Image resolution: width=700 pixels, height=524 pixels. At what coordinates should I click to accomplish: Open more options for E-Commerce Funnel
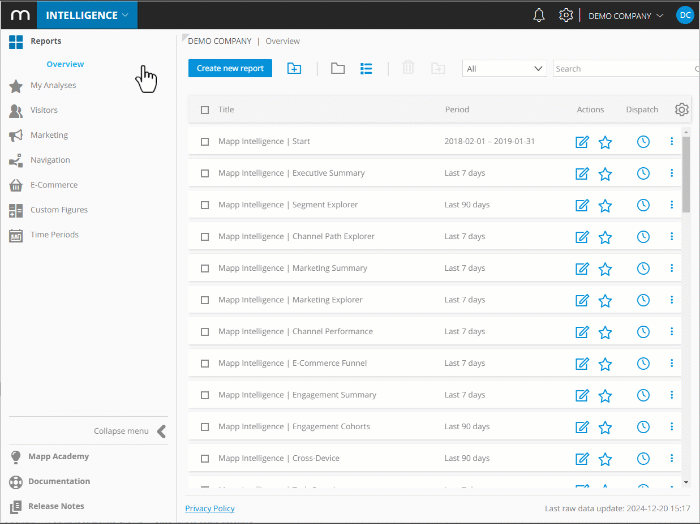(x=671, y=363)
